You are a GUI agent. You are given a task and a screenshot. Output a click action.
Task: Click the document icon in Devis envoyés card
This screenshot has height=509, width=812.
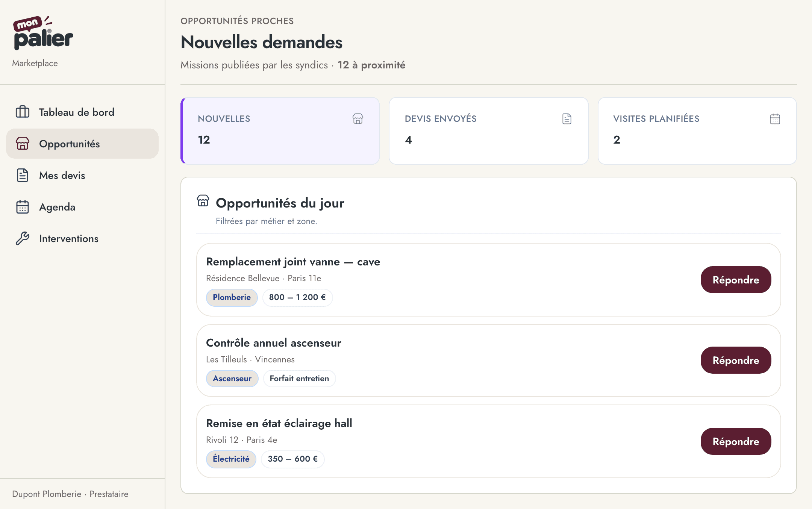coord(567,118)
